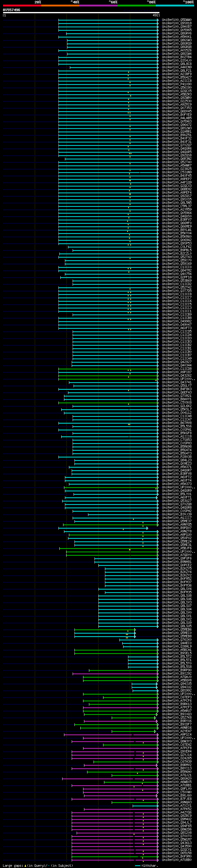This screenshot has height=868, width=197.
Task: Open entry UniRef100_B5M698
Action: tap(177, 446)
